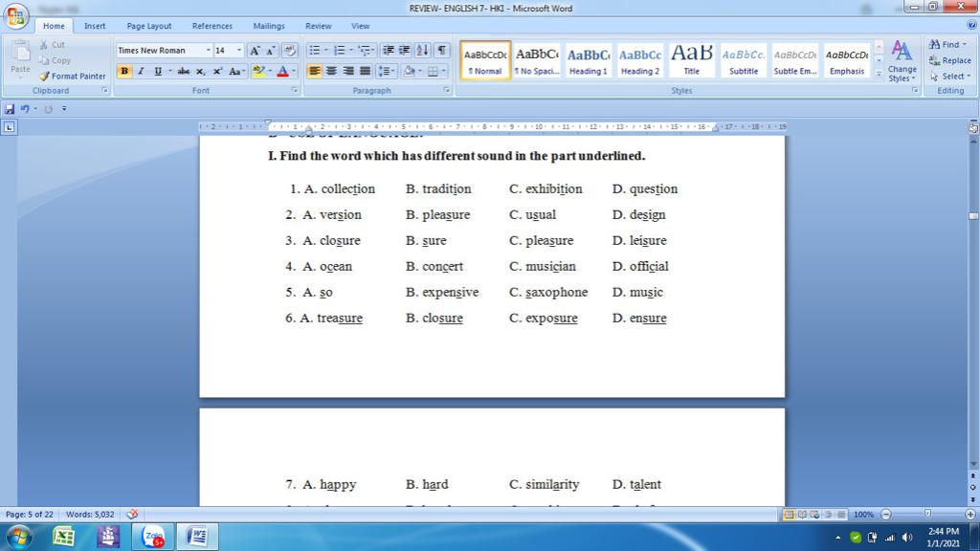Click the Shading paint bucket
The height and width of the screenshot is (551, 980).
(x=410, y=71)
